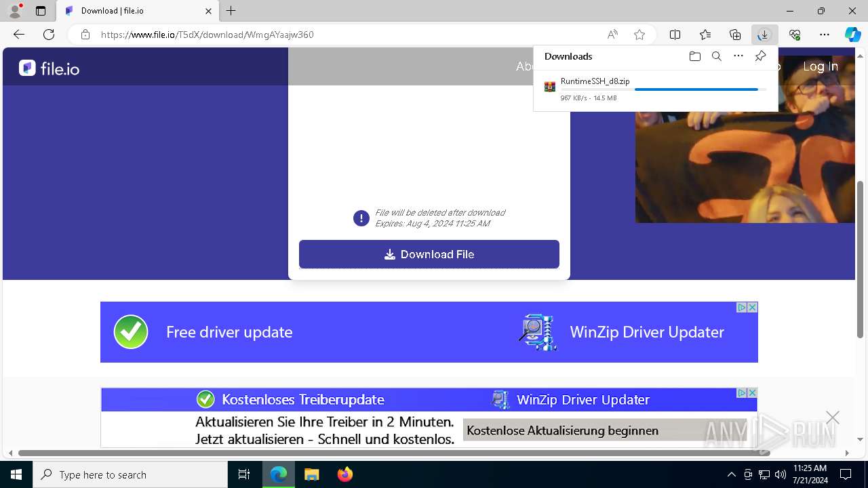Open AdChoices info on Kostenloses Treiberupdate ad

tap(742, 393)
